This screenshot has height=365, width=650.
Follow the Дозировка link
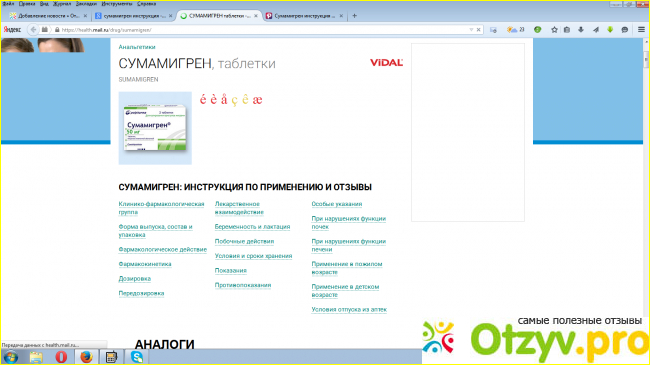pos(135,279)
